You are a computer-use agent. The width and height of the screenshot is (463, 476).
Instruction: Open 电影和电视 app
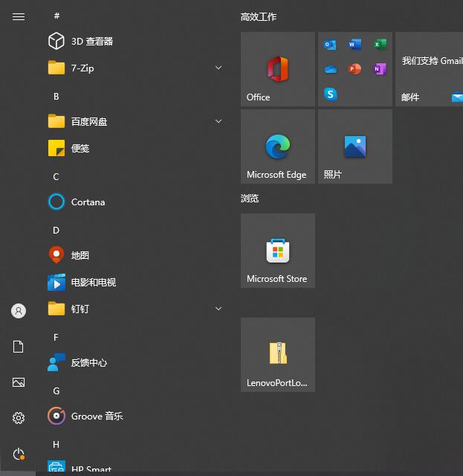(93, 283)
